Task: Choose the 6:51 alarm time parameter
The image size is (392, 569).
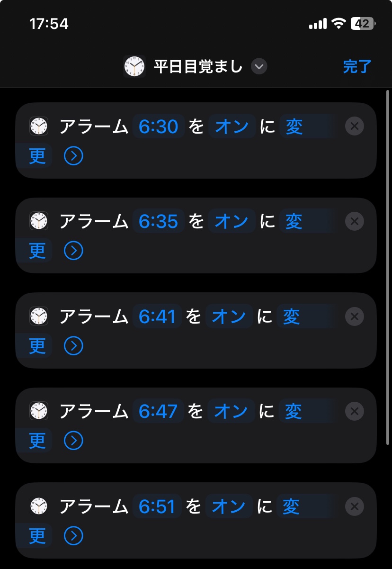Action: 157,506
